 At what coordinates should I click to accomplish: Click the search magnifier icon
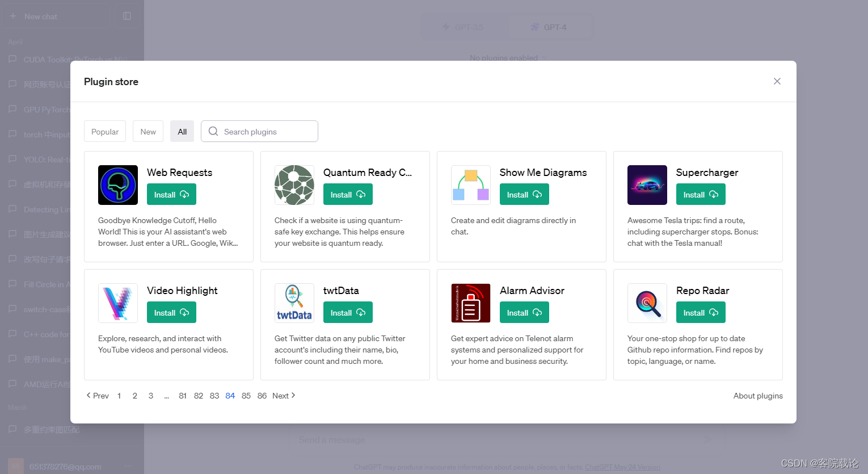213,131
